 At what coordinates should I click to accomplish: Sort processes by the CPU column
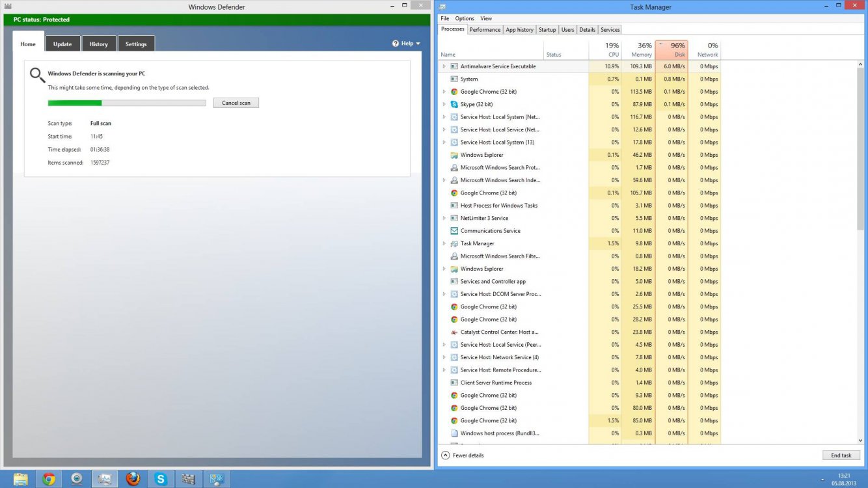[x=605, y=50]
